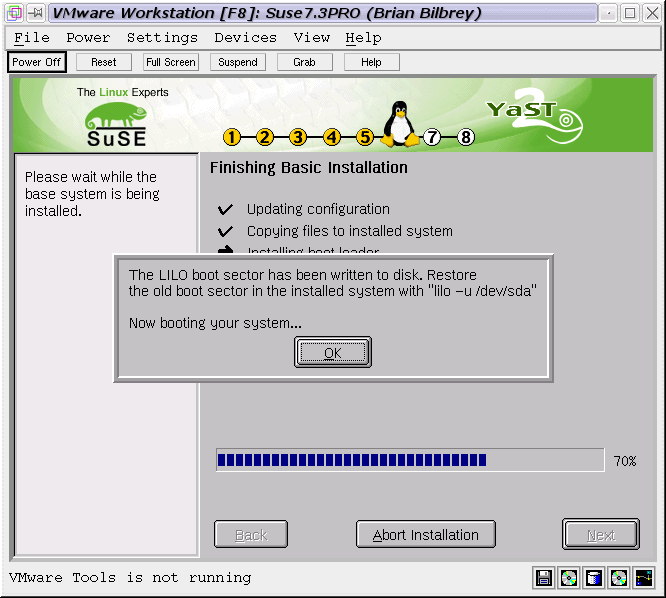Click the CD-ROM icon beside the network icon
This screenshot has width=666, height=598.
point(619,578)
